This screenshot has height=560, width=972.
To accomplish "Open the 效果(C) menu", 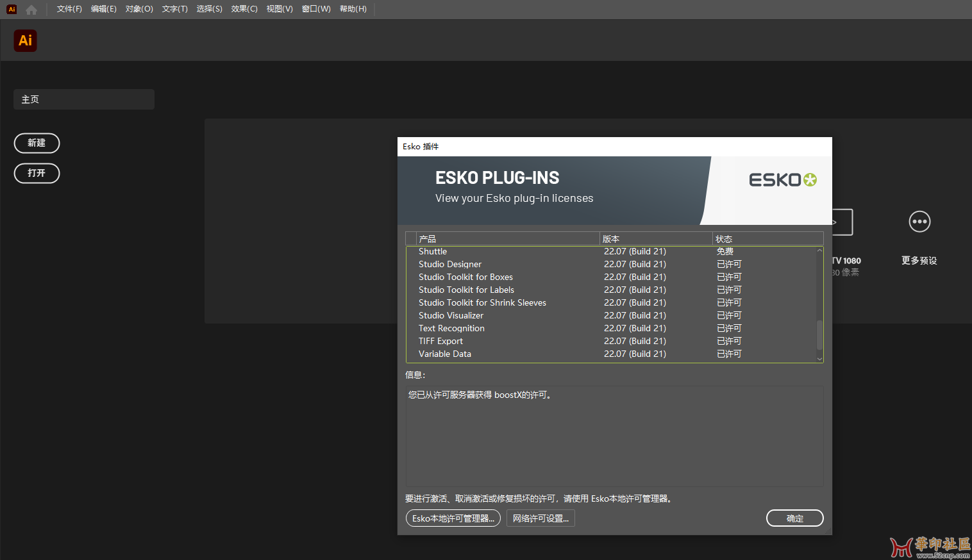I will [x=244, y=9].
